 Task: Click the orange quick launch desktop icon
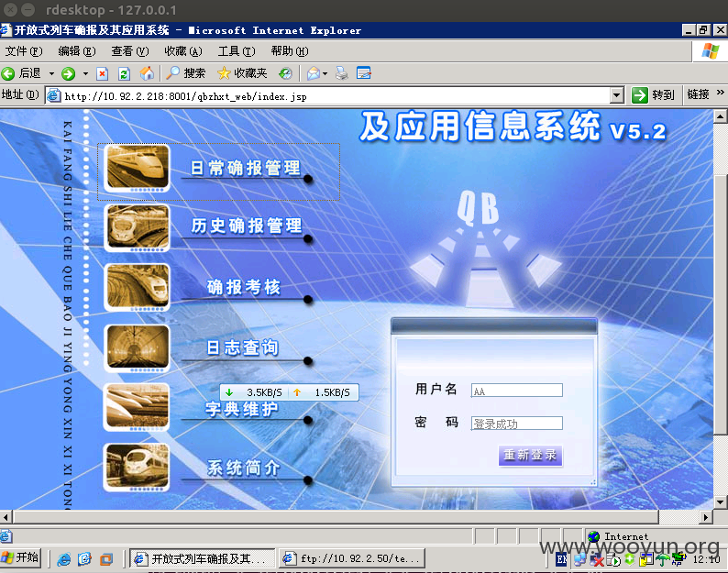(106, 559)
